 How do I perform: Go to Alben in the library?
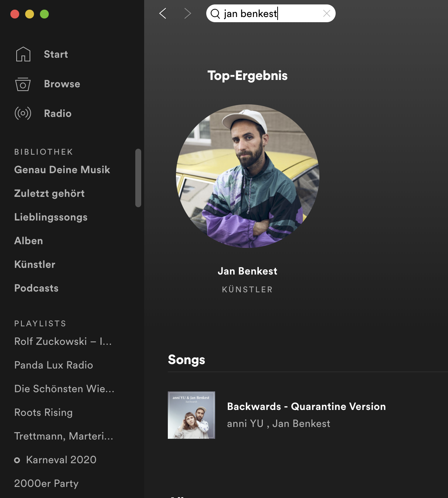(x=28, y=240)
